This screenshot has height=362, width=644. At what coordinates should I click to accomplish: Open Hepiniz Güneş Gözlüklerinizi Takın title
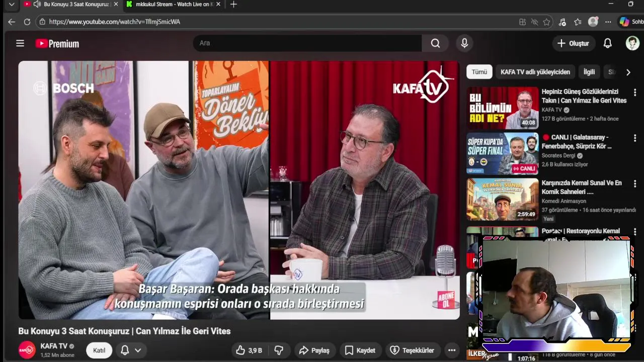584,96
